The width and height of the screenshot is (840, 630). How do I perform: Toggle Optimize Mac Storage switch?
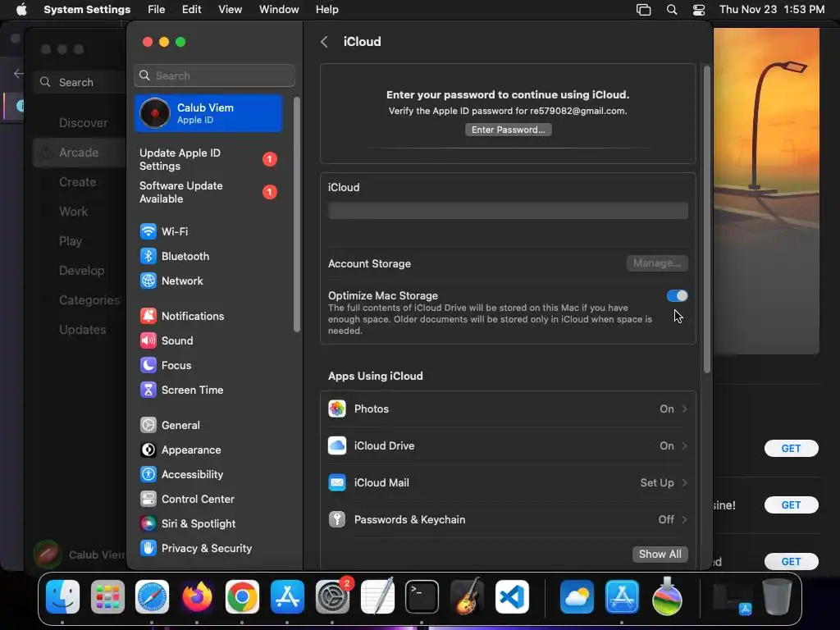[677, 295]
